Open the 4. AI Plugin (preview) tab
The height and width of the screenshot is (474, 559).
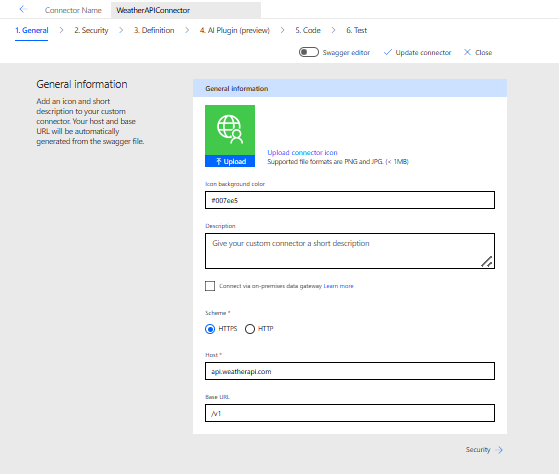[x=235, y=30]
